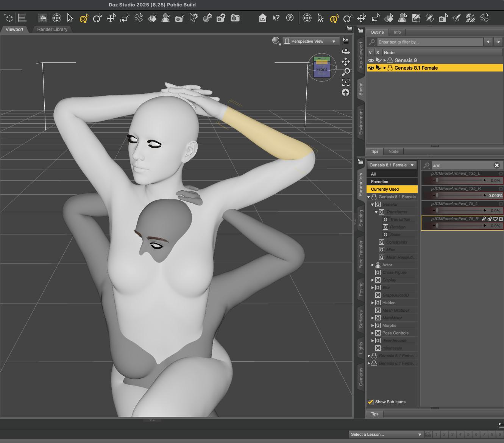504x443 pixels.
Task: Expand the Pose Controls group
Action: click(x=373, y=333)
